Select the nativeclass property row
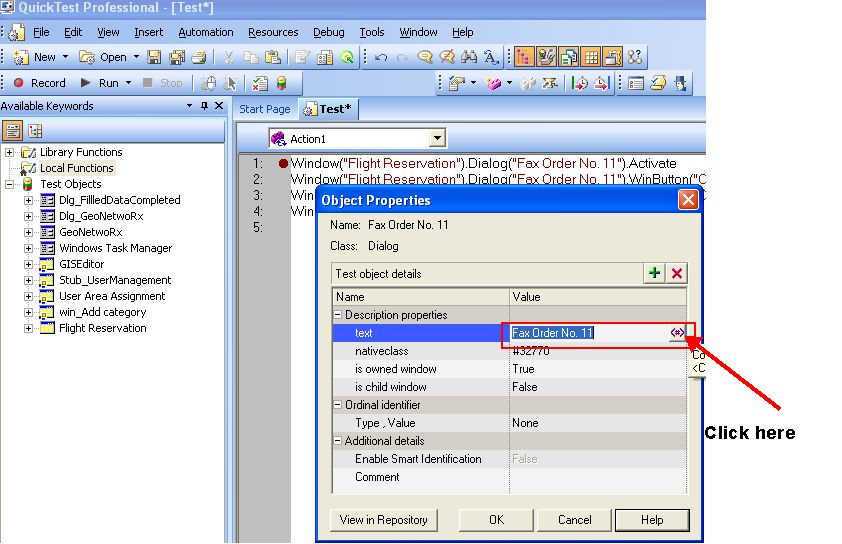The width and height of the screenshot is (842, 544). coord(509,351)
